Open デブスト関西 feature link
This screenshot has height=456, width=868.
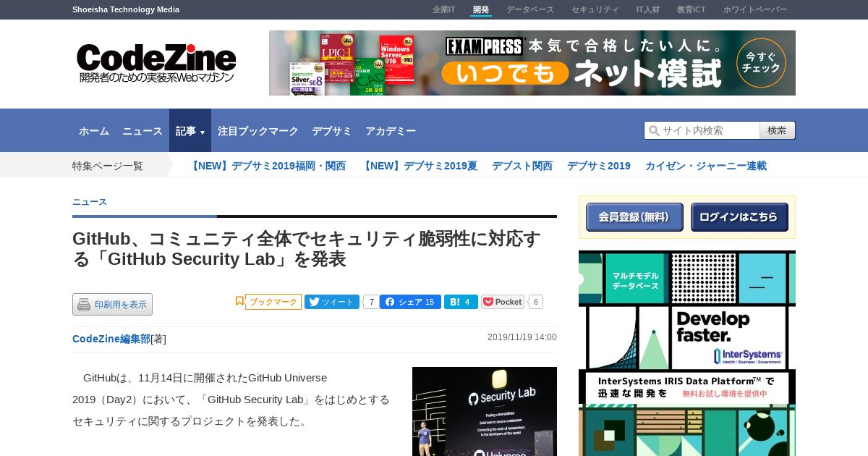coord(522,166)
